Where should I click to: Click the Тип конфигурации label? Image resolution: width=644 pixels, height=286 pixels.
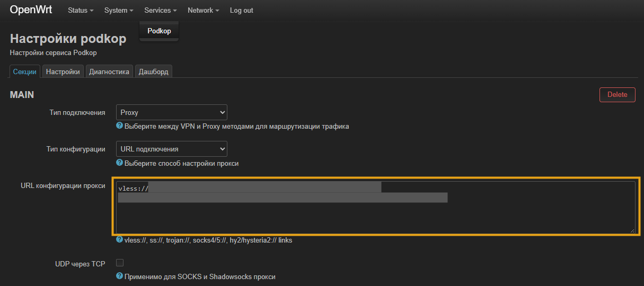coord(76,149)
